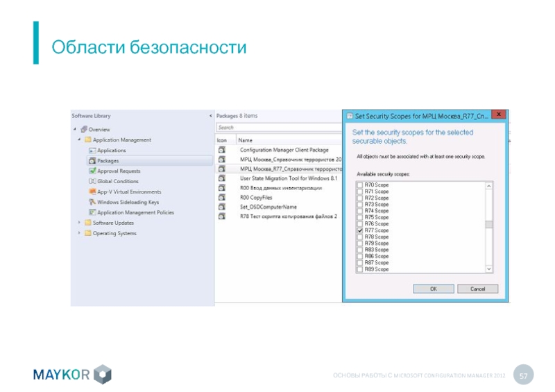Click the Software Updates folder icon

[x=88, y=223]
